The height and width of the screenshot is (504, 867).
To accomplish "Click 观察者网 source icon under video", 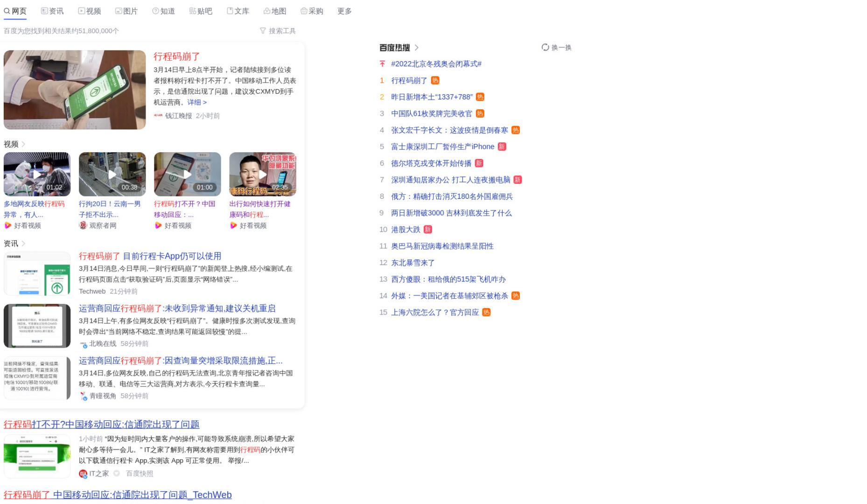I will tap(83, 225).
